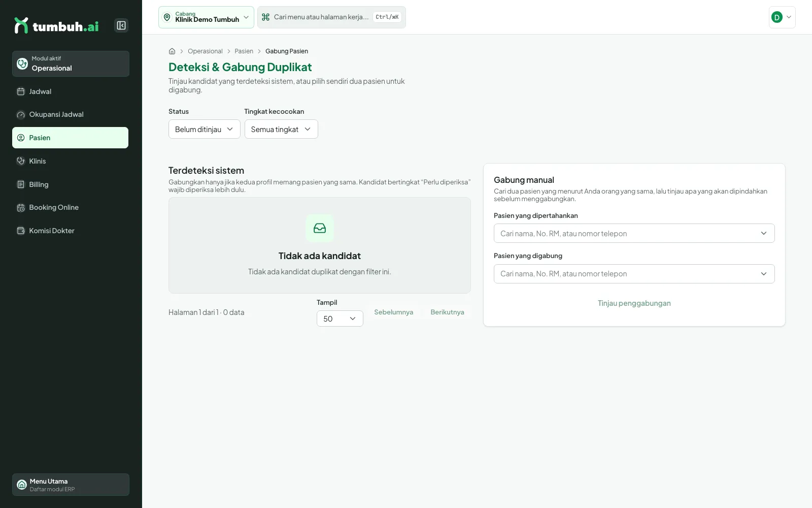Open Pasien yang digabung search combobox
This screenshot has height=508, width=812.
point(634,274)
